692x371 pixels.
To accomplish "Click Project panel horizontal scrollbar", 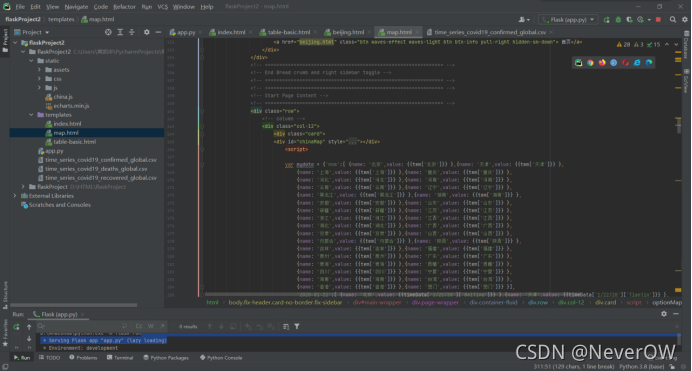I will tap(73, 305).
